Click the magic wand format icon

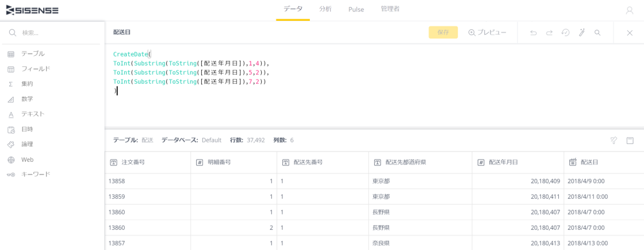581,32
